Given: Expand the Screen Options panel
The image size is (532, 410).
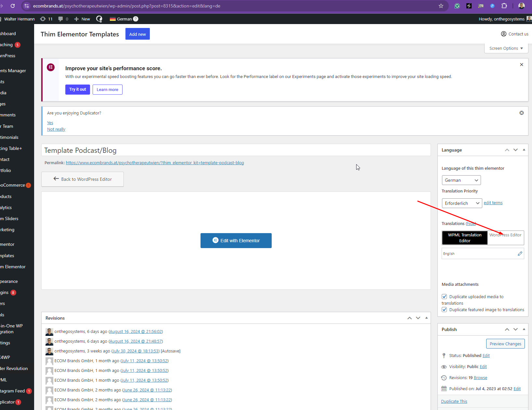Looking at the screenshot, I should (x=506, y=48).
